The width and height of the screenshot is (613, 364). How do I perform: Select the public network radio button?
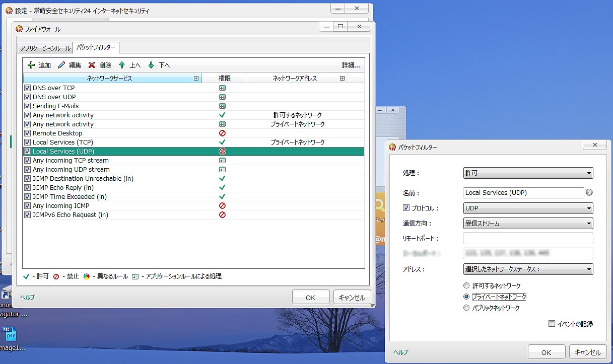tap(466, 308)
